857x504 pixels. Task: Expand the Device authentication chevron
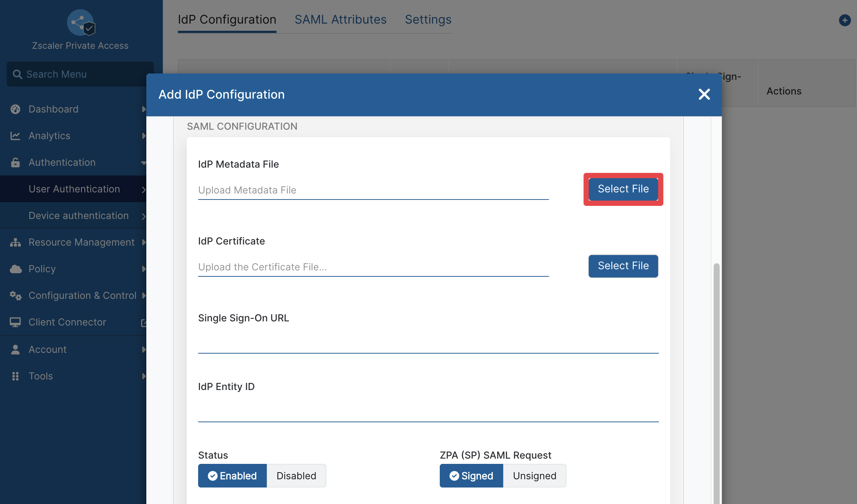point(144,216)
